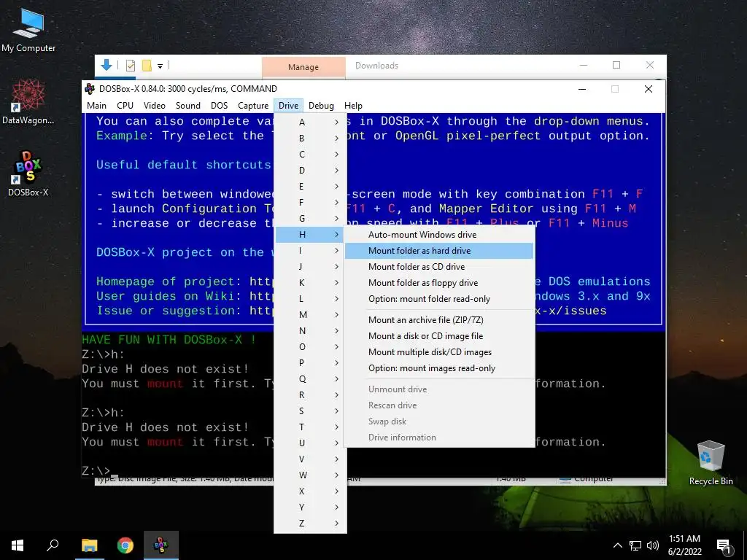Select the Manage tab in Downloads window
Screen dimensions: 747x560
303,67
